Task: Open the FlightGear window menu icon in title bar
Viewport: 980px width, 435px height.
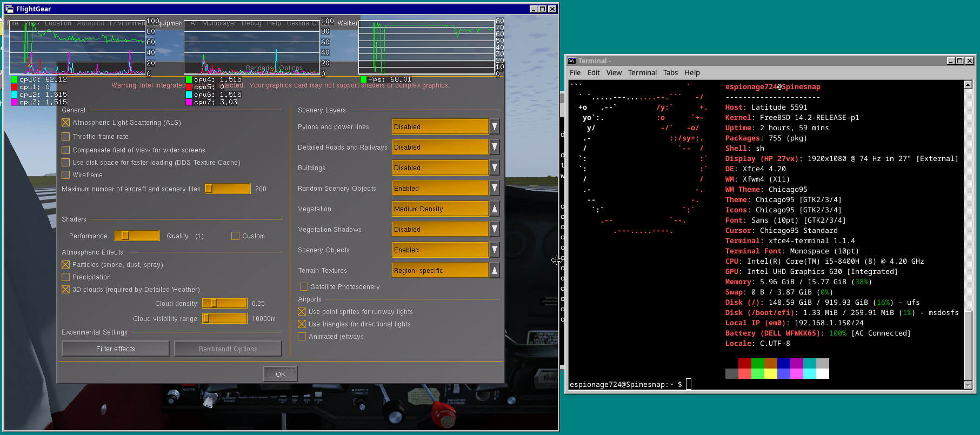Action: pos(9,9)
